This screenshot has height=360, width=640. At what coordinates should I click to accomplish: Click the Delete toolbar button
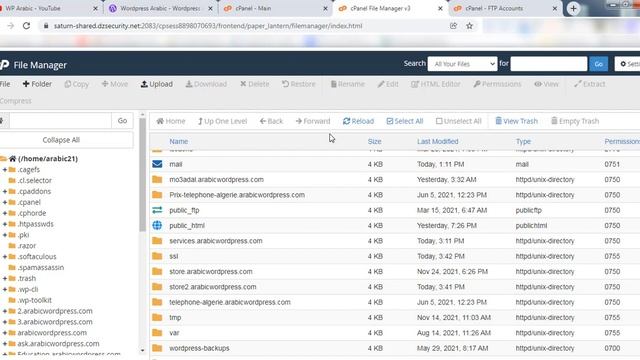coord(255,84)
